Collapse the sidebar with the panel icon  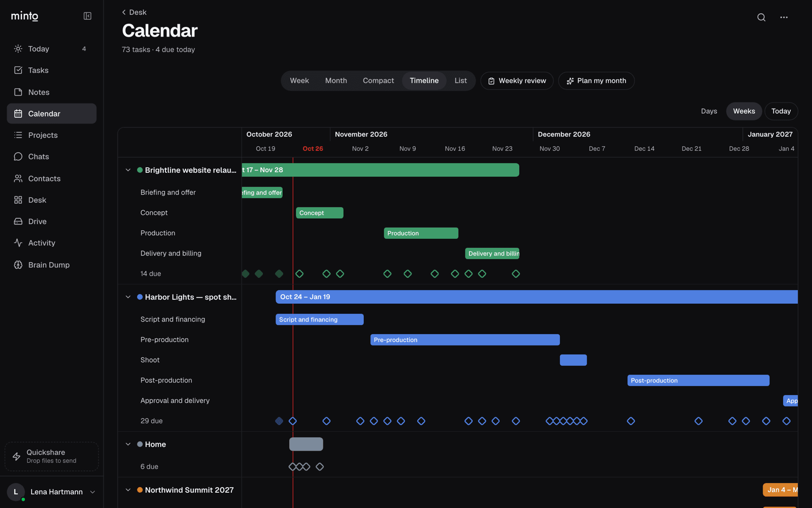tap(87, 16)
